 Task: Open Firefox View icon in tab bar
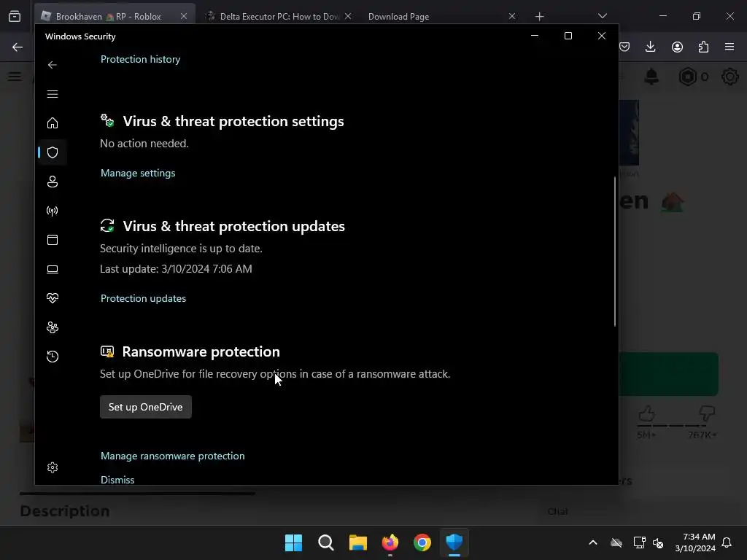[x=15, y=16]
